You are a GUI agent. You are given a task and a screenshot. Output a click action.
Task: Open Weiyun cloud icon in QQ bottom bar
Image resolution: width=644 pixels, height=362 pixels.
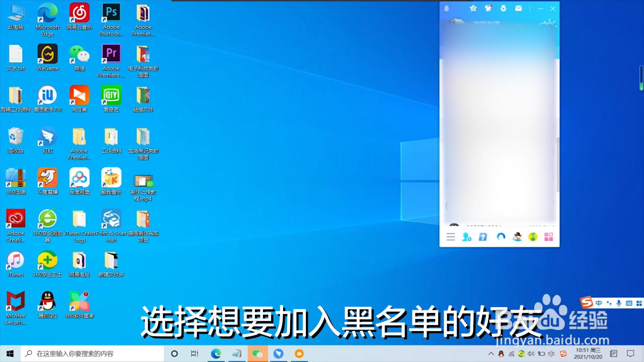tap(501, 237)
